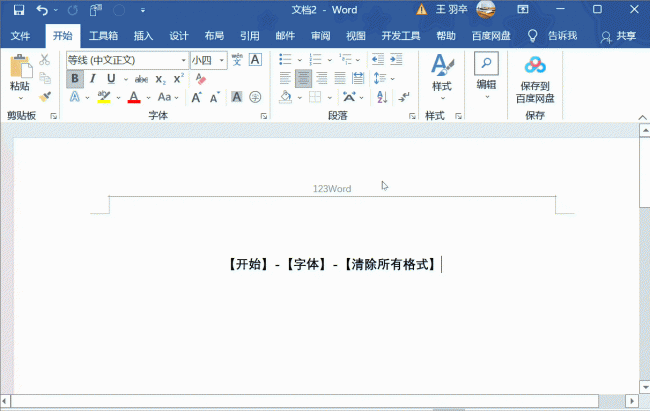Click the horizontal scrollbar right arrow
Viewport: 650px width, 411px height.
(632, 401)
